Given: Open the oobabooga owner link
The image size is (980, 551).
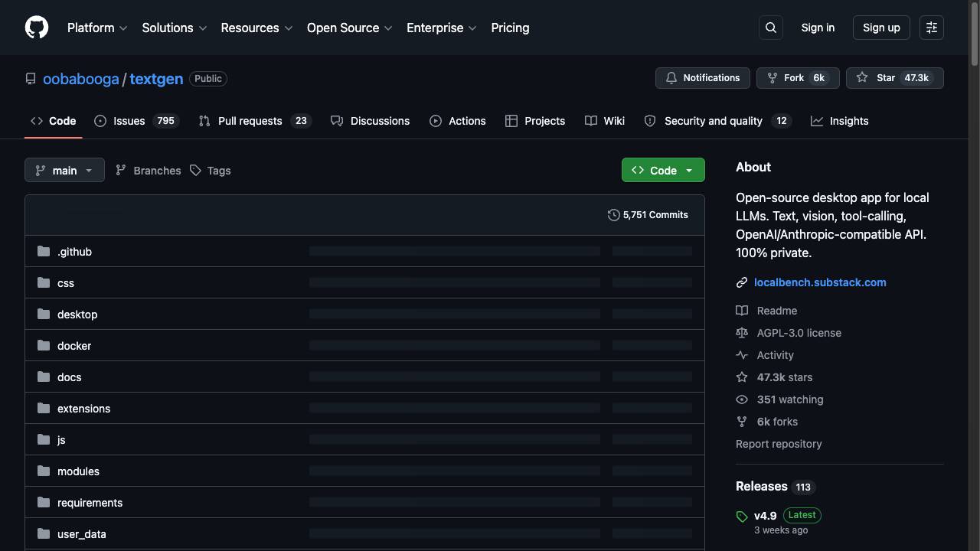Looking at the screenshot, I should click(x=81, y=79).
